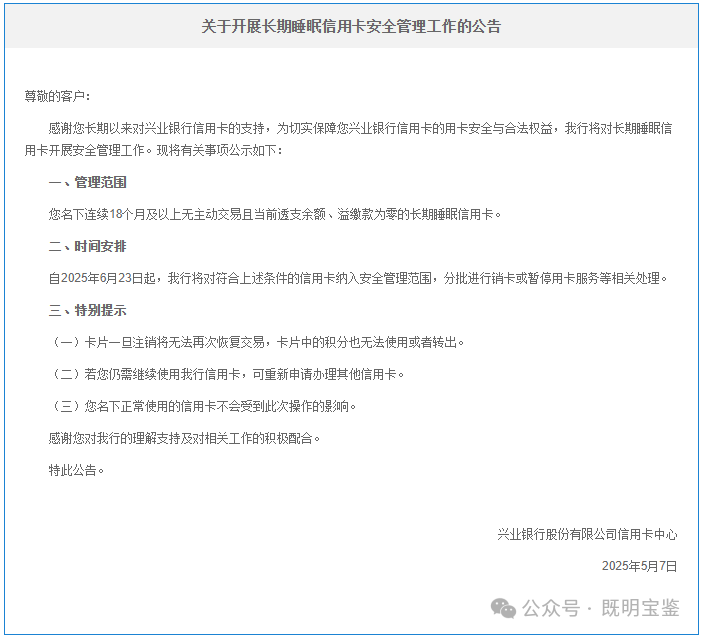The height and width of the screenshot is (636, 702).
Task: Click the line starting 用卡开展安全管理工作
Action: [154, 150]
